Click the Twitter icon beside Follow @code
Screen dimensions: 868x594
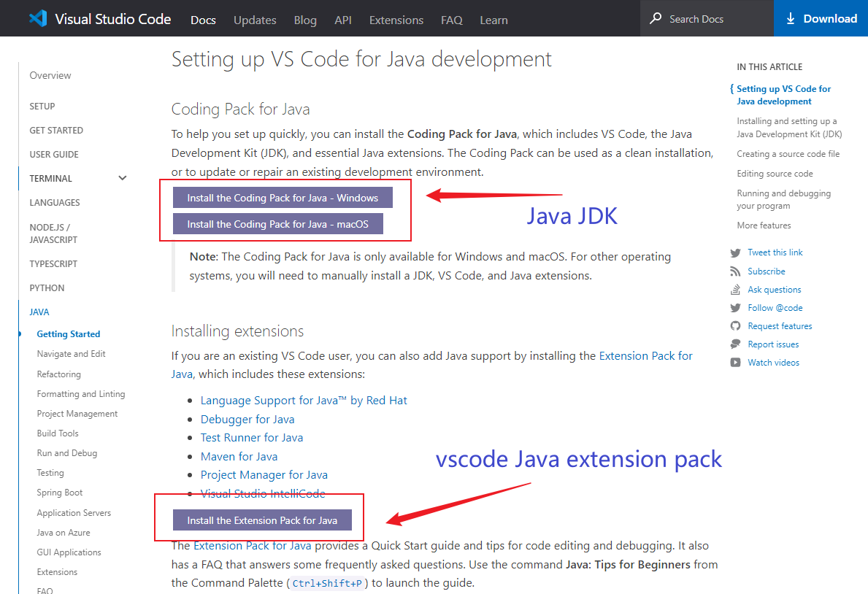click(x=735, y=308)
